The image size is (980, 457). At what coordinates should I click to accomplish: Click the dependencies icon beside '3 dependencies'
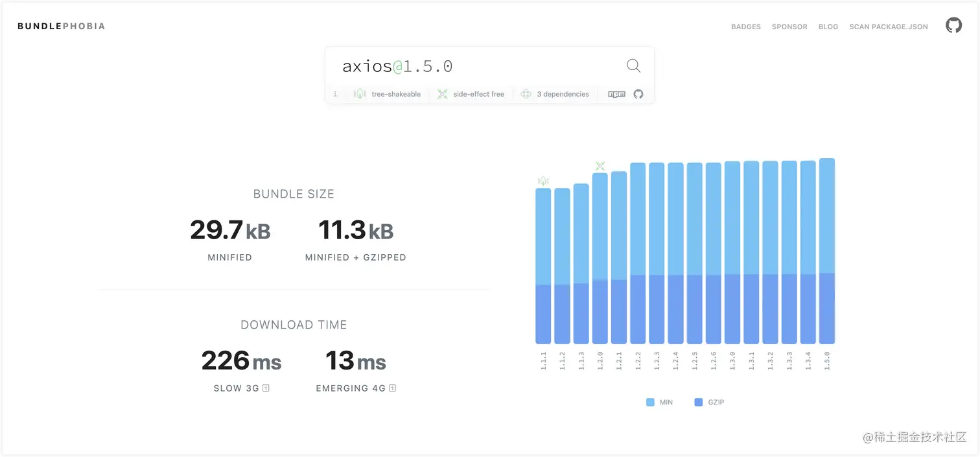[x=526, y=94]
